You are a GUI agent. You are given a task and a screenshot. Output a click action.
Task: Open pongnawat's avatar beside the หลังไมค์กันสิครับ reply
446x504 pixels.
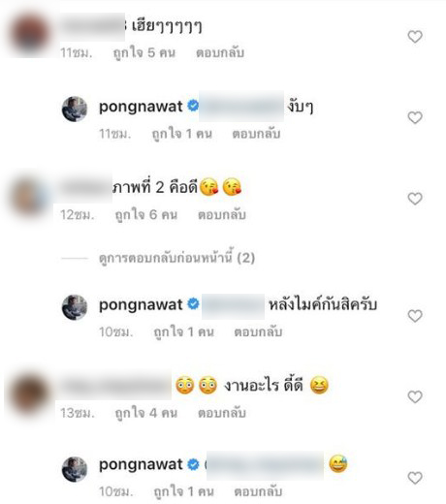point(75,307)
